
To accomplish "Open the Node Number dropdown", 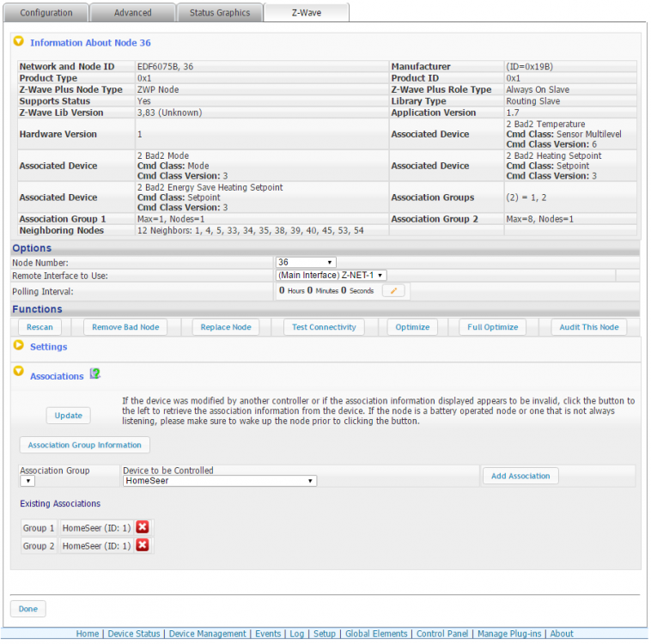I will point(306,262).
